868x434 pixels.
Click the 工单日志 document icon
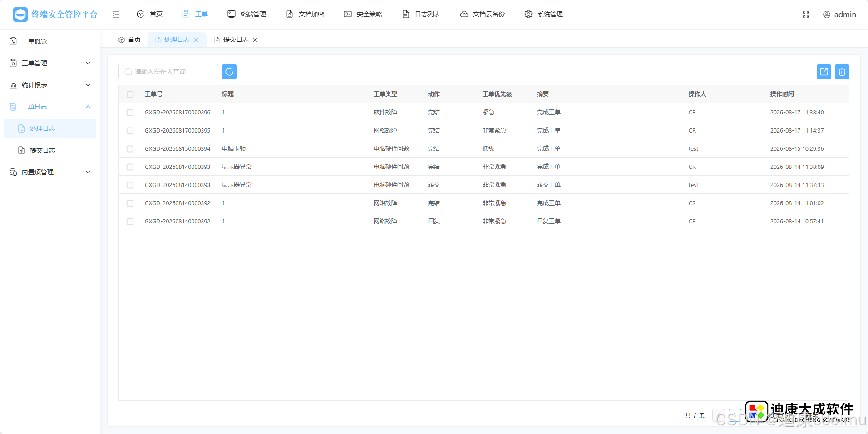tap(13, 107)
